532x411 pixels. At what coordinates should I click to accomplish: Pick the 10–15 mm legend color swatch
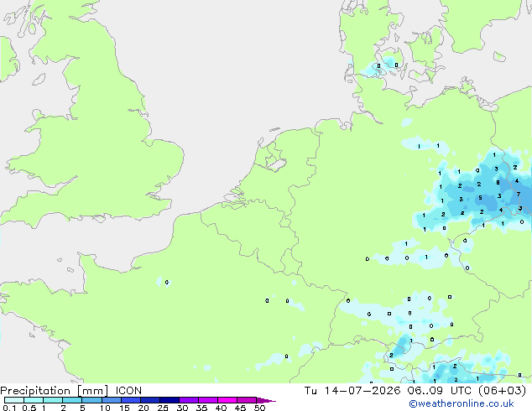[x=111, y=400]
